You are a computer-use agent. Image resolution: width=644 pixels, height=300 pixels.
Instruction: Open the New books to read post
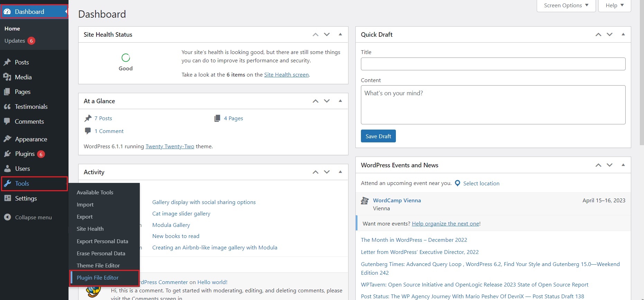coord(176,236)
